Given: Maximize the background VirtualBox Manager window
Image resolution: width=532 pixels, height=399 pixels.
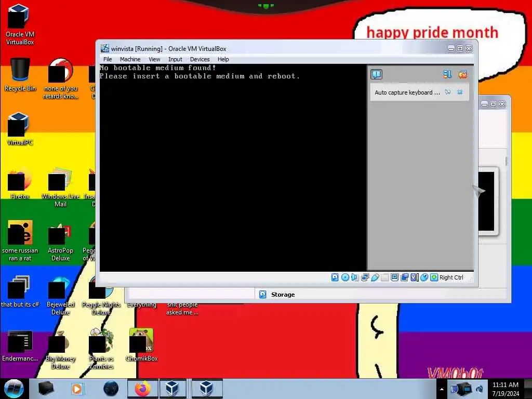Looking at the screenshot, I should pos(494,104).
